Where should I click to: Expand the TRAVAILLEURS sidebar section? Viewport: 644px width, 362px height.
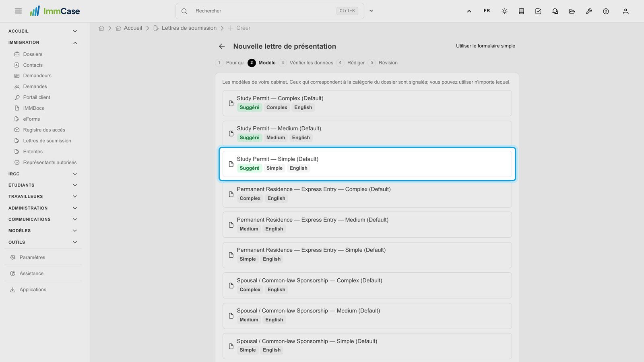[43, 196]
